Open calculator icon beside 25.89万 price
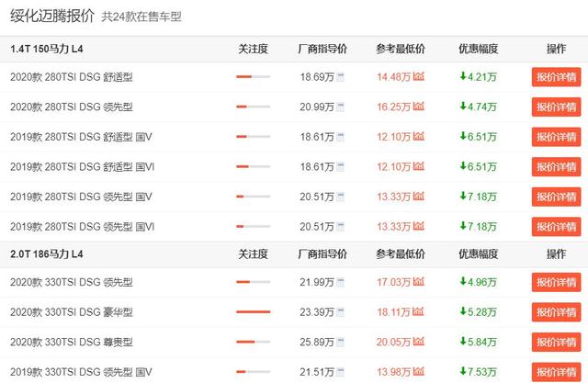Viewport: 588px width, 383px height. coord(341,343)
